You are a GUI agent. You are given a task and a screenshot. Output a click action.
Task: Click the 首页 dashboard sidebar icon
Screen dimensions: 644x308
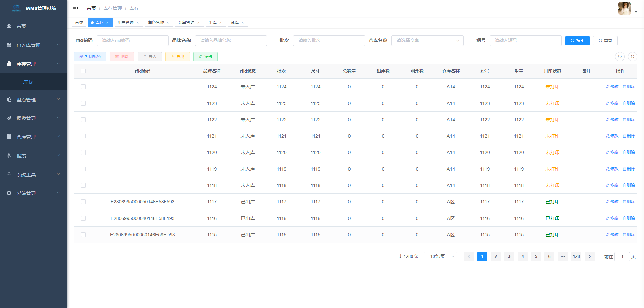[9, 26]
